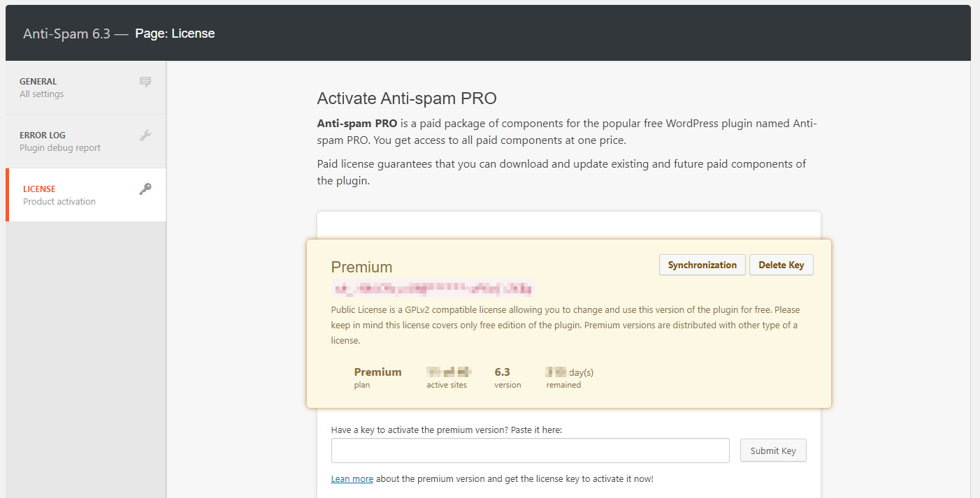Focus the license key input field

[530, 451]
